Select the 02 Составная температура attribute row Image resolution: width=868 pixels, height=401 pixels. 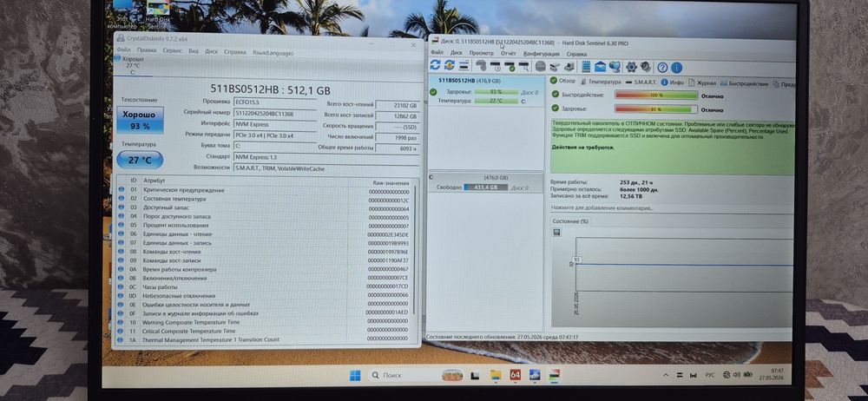pyautogui.click(x=265, y=199)
